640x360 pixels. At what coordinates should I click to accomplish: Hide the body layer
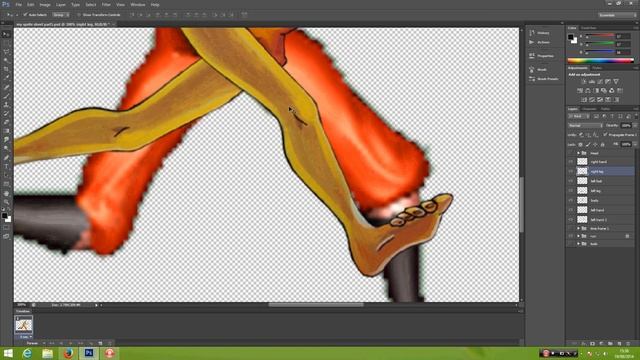pyautogui.click(x=571, y=200)
